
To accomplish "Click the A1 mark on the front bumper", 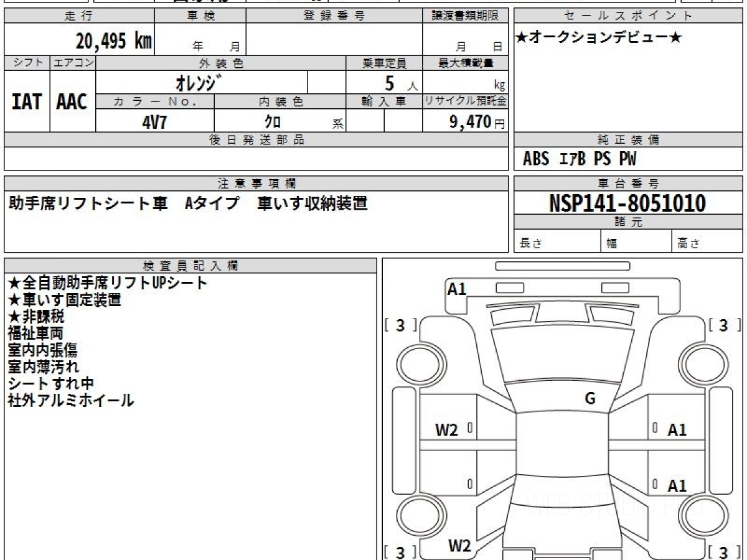I will pyautogui.click(x=457, y=289).
